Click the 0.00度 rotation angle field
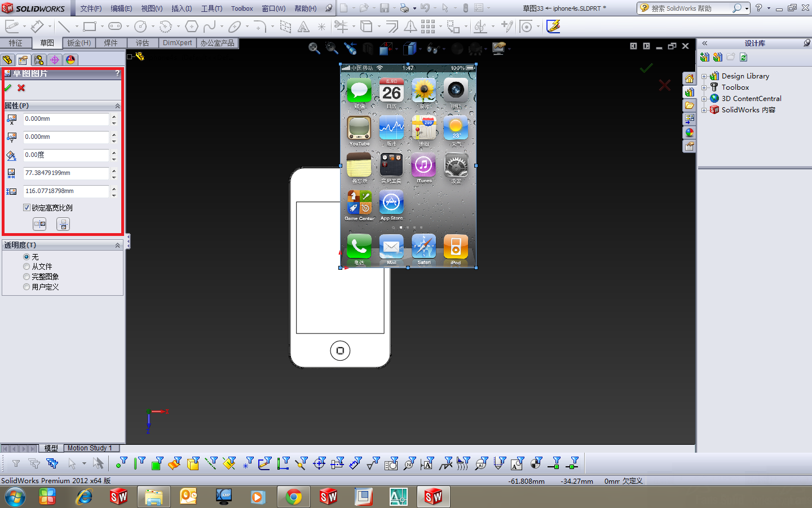 [66, 155]
